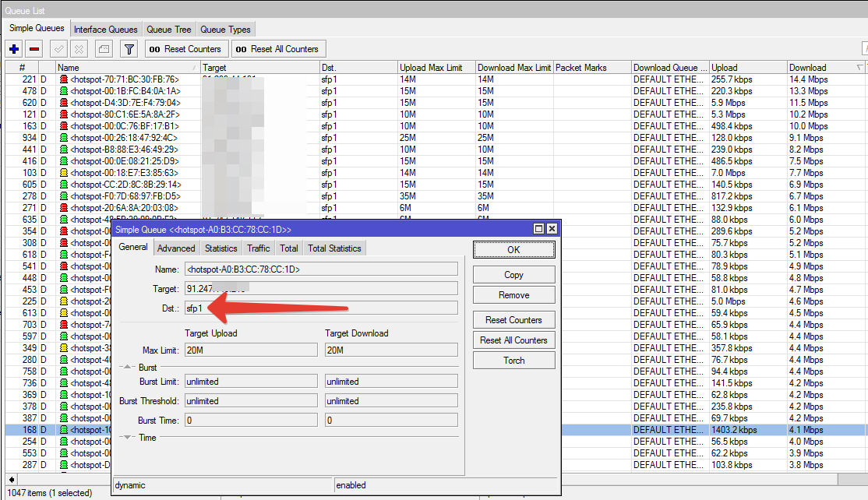Open Advanced tab in queue dialog
This screenshot has height=500, width=868.
176,248
